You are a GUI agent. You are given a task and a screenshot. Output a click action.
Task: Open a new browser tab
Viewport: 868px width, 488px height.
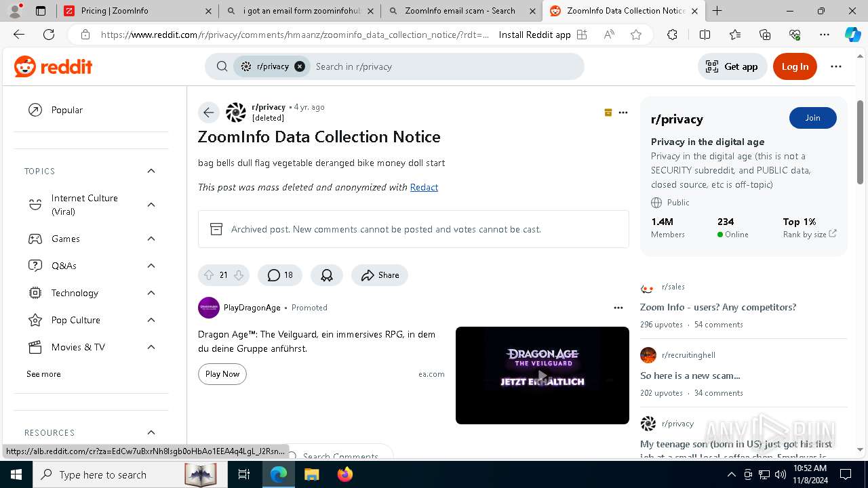(x=717, y=11)
